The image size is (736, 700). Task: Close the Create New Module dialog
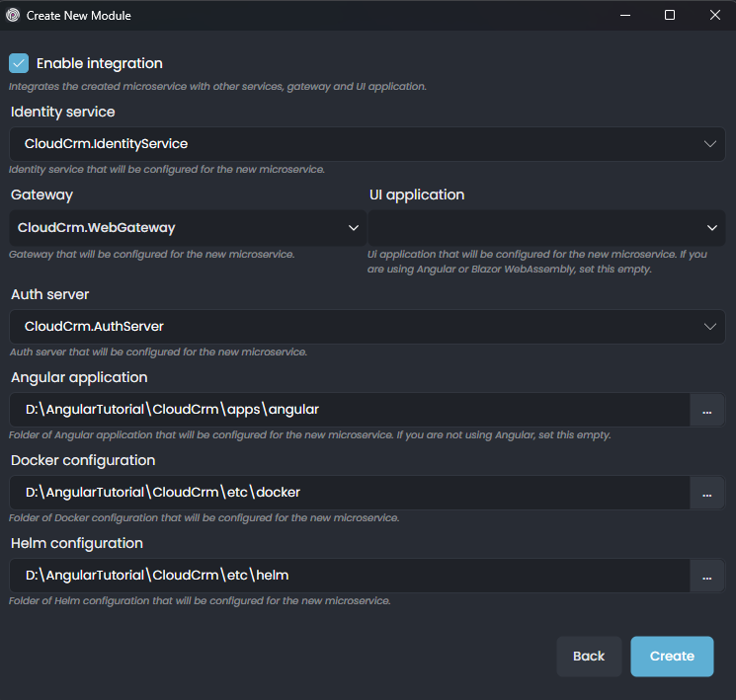714,16
